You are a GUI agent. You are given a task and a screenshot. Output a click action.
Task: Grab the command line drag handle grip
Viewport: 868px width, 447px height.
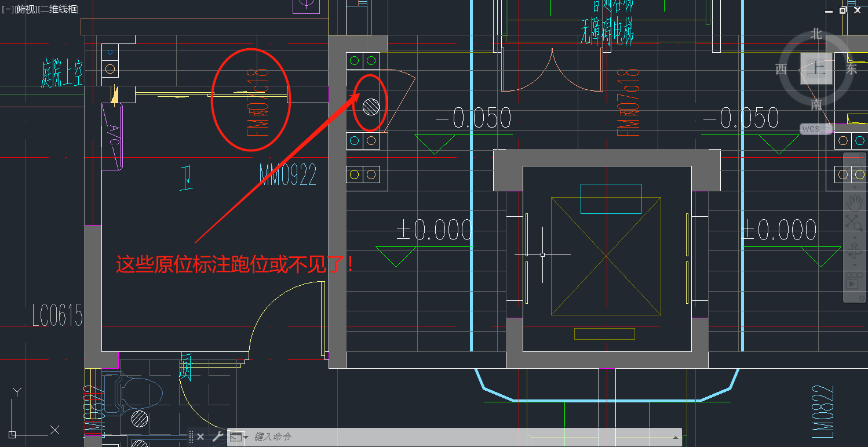point(191,437)
